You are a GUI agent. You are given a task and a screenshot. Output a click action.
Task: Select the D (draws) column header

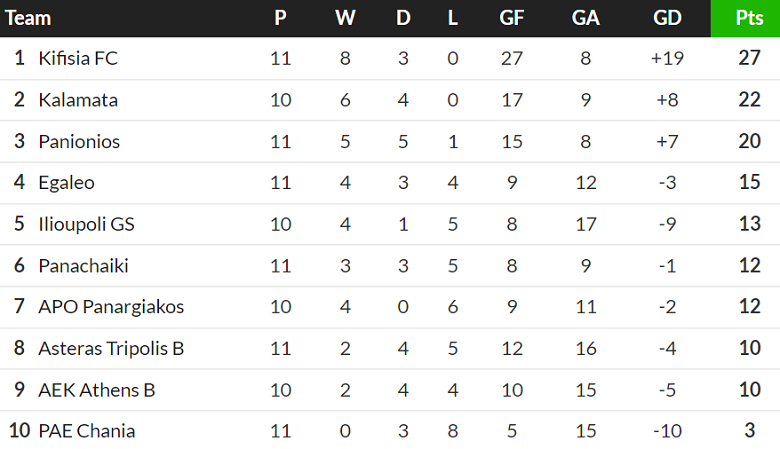[403, 18]
